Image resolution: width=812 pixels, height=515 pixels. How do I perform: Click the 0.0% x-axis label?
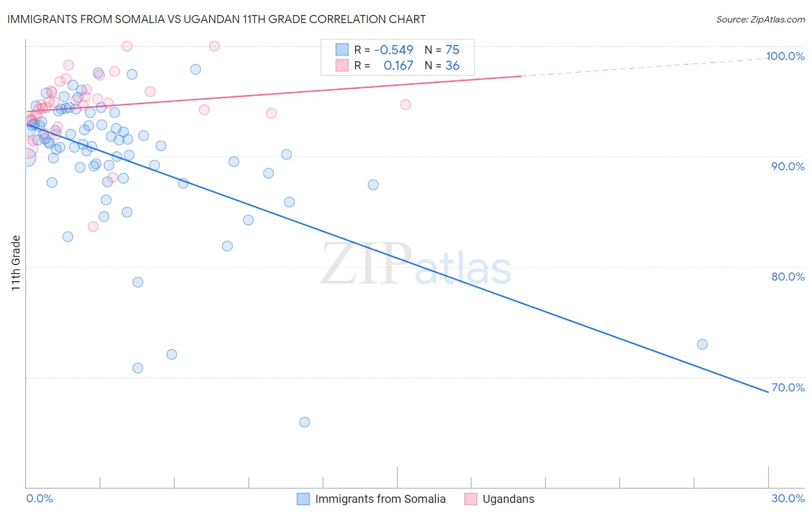(x=40, y=498)
